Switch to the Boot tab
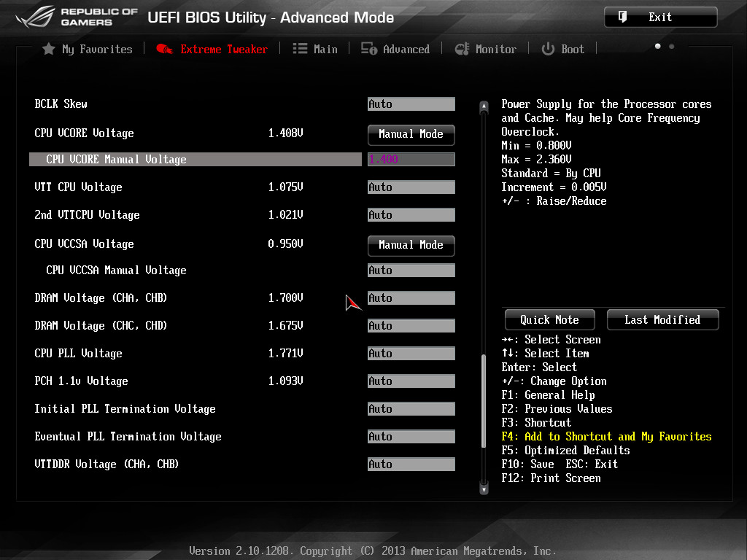Viewport: 747px width, 560px height. [572, 49]
